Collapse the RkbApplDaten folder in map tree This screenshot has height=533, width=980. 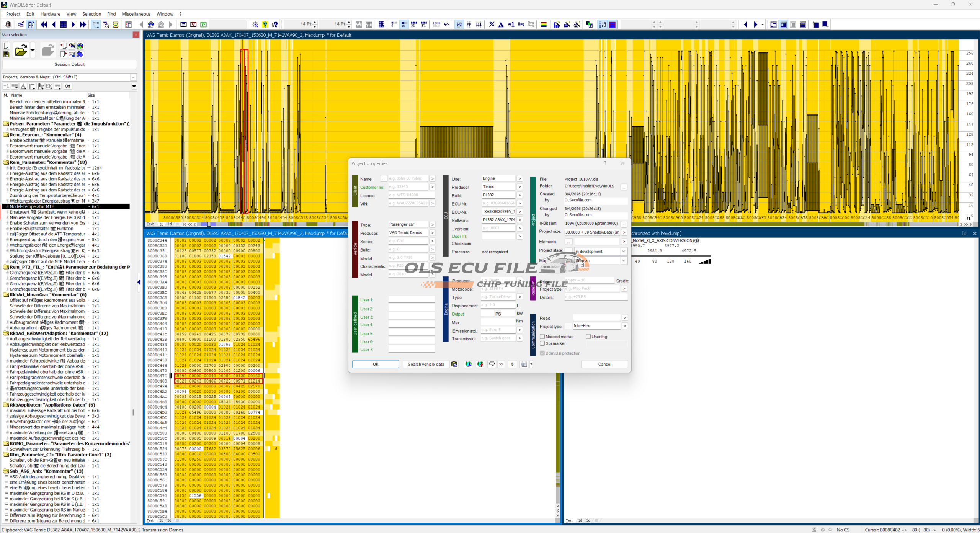(x=6, y=405)
